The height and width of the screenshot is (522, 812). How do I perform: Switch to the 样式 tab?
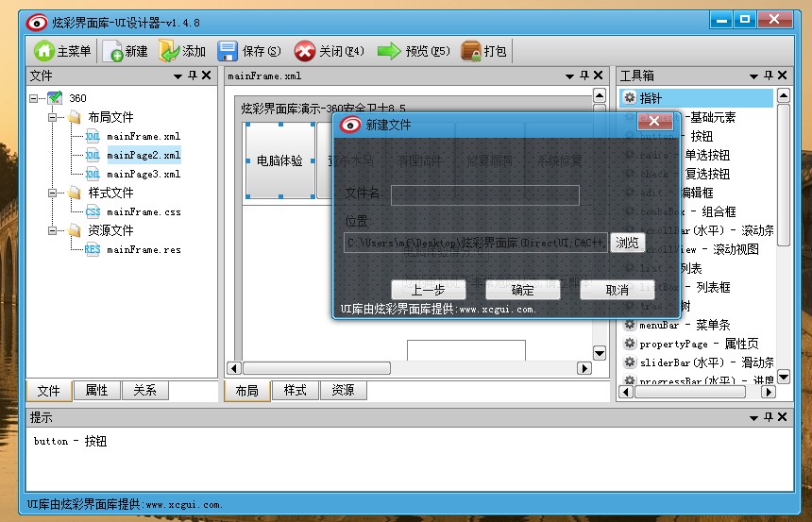click(296, 390)
